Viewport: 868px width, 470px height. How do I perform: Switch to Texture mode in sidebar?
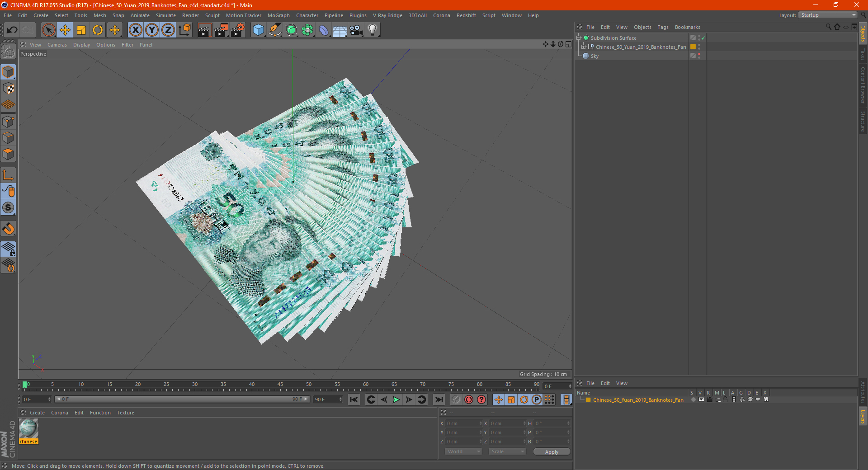click(8, 89)
